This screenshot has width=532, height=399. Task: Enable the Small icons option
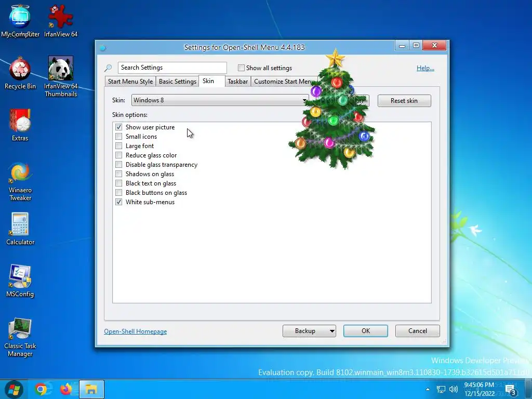(119, 137)
